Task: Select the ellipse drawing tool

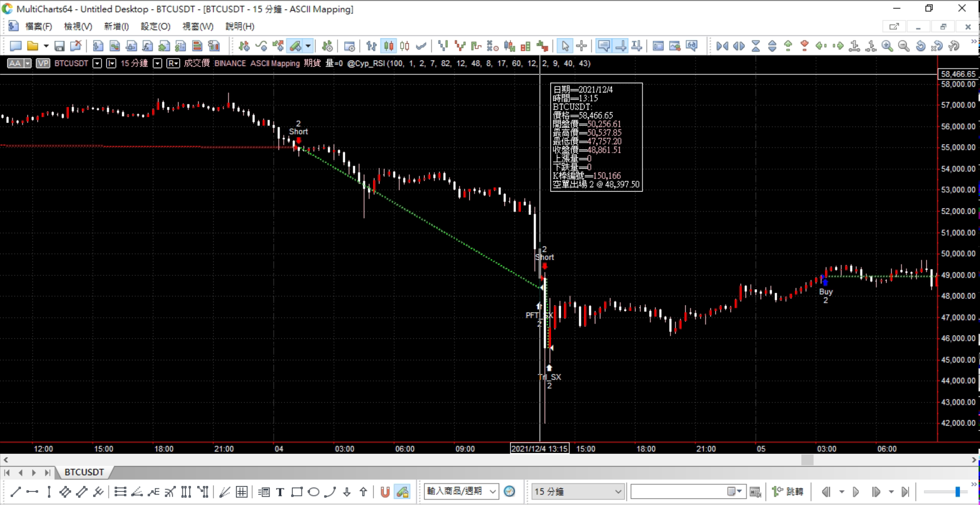Action: click(x=314, y=492)
